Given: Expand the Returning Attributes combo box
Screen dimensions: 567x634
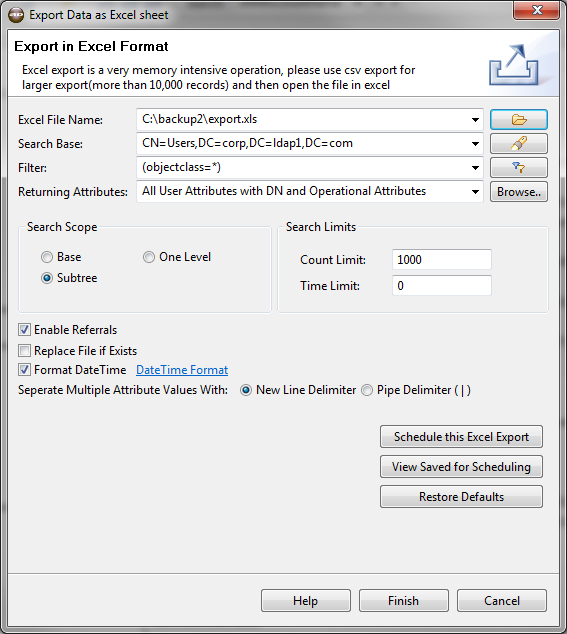Looking at the screenshot, I should click(475, 192).
